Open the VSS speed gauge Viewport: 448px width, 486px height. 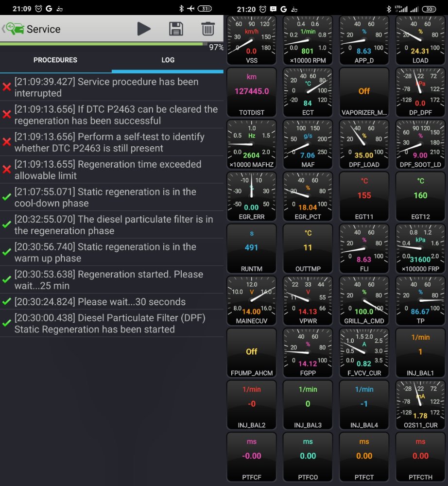click(x=251, y=40)
